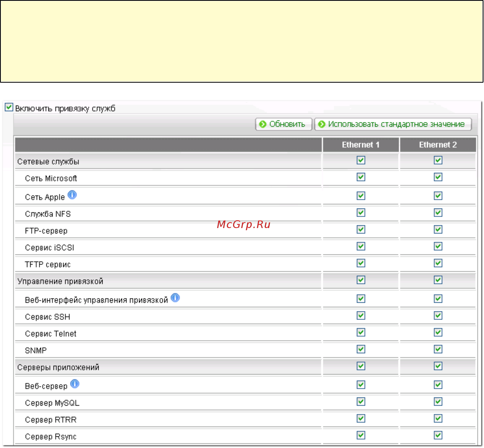The image size is (484, 448).
Task: Toggle SNMP Ethernet 2 checkbox
Action: (438, 349)
